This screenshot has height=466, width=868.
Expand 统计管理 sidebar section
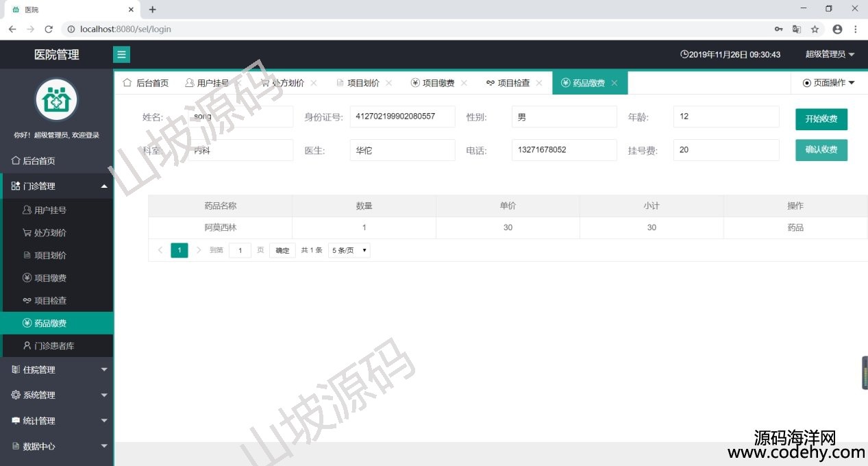point(57,421)
